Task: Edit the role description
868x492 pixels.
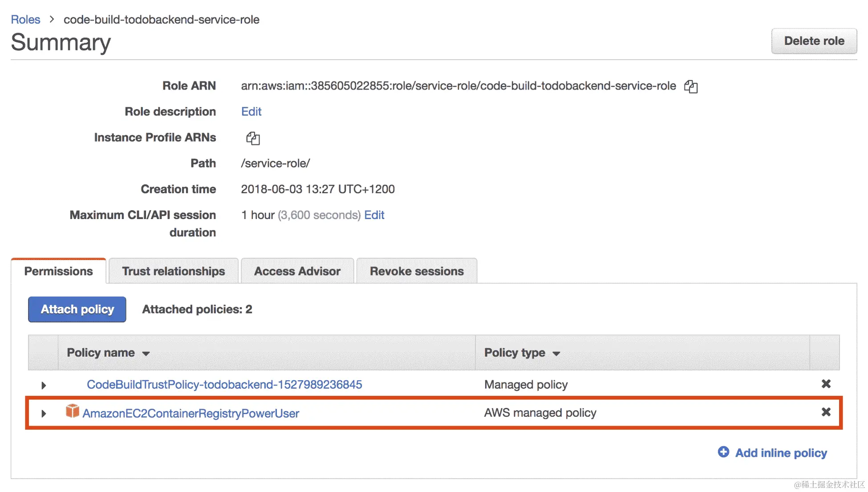Action: click(251, 112)
